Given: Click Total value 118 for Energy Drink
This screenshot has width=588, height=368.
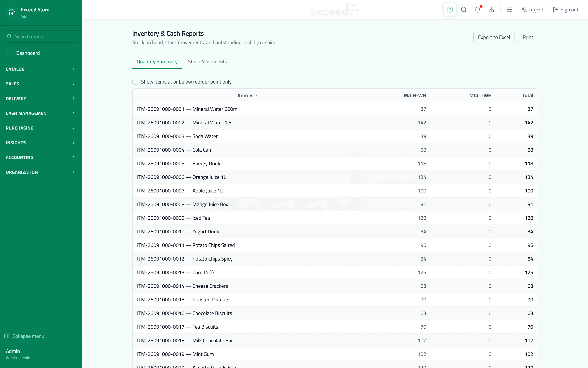Looking at the screenshot, I should (529, 164).
